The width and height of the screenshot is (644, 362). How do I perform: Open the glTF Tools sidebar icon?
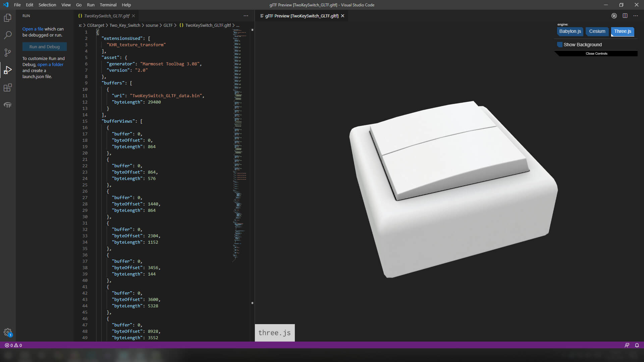[x=7, y=105]
